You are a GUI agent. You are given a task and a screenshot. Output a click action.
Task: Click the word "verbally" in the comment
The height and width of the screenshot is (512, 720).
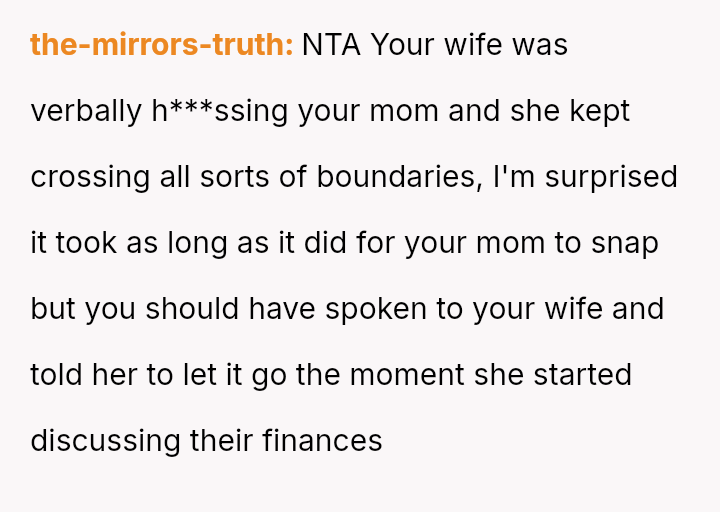point(86,111)
